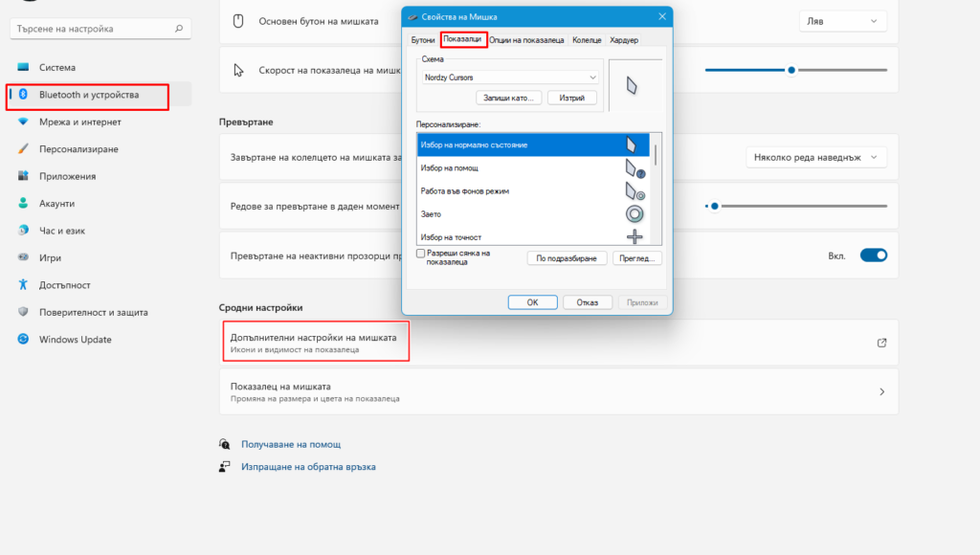Select the Заето cursor row

pos(533,214)
